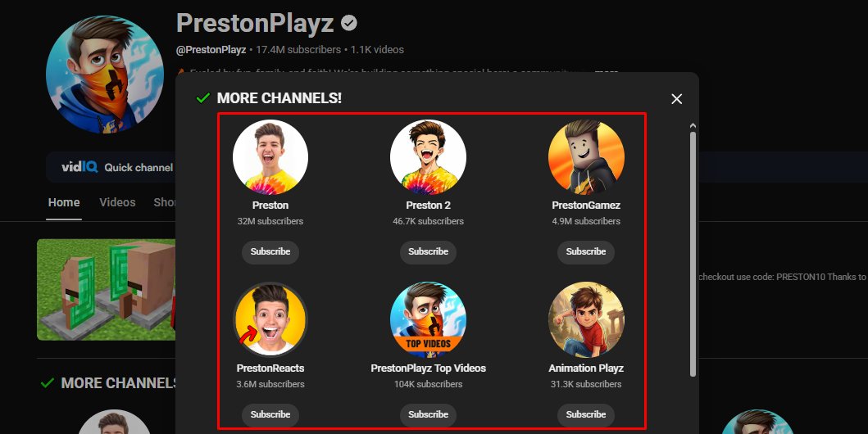Click the Animation Playz channel name
The height and width of the screenshot is (434, 868).
[586, 368]
